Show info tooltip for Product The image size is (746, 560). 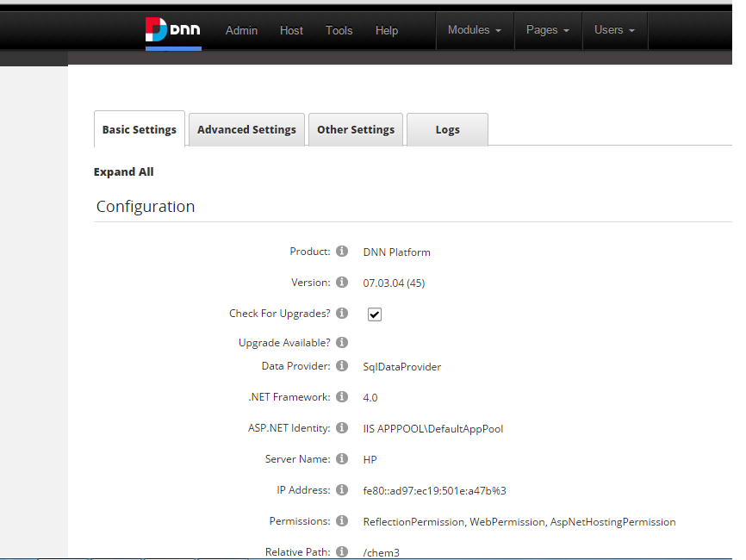(x=342, y=252)
